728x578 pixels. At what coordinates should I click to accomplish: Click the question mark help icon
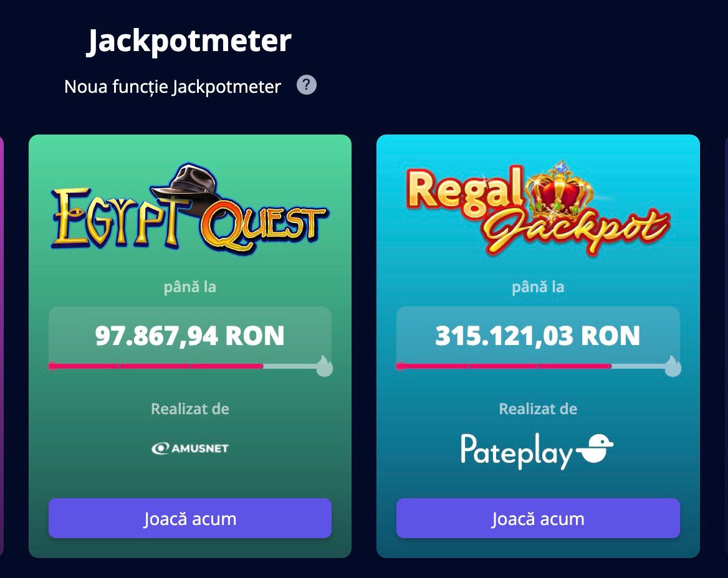307,85
